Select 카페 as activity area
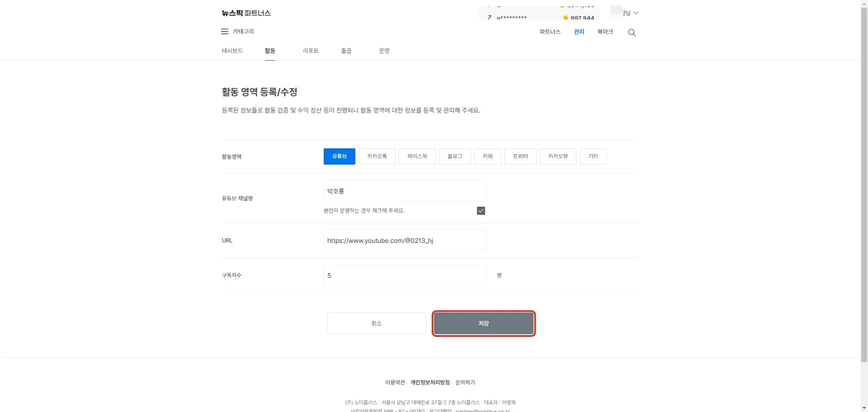Image resolution: width=868 pixels, height=412 pixels. 488,156
